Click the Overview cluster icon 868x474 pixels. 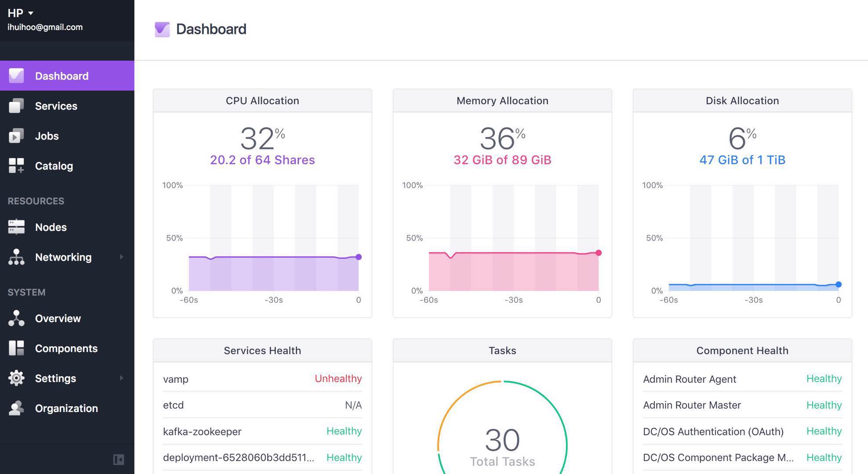(16, 318)
